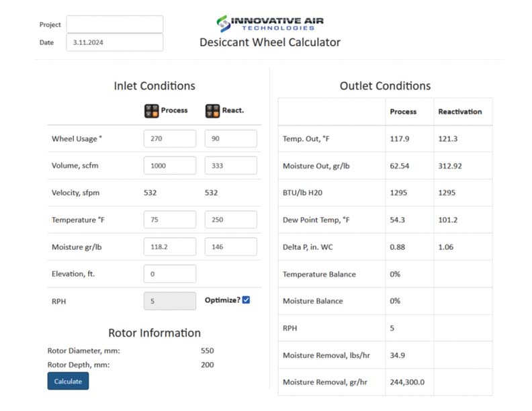Screen dimensions: 532x411
Task: Click the Process column header in Outlet Conditions
Action: coord(403,111)
